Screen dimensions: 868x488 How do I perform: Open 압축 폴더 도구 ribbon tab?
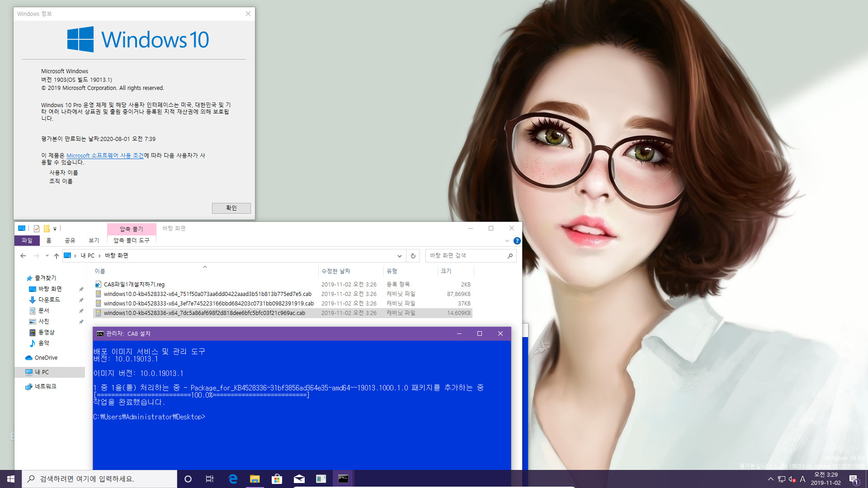(132, 240)
